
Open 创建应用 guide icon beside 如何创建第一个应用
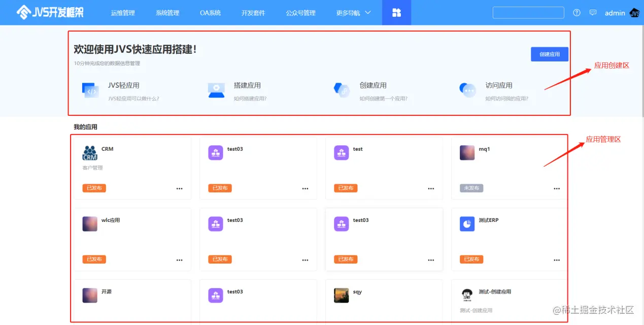[342, 90]
